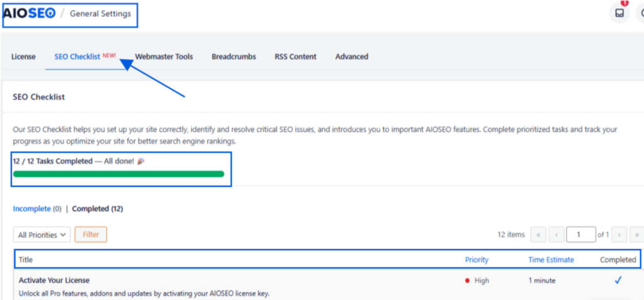Screen dimensions: 644x300
Task: Sort the table by Time Estimate column
Action: pos(551,260)
